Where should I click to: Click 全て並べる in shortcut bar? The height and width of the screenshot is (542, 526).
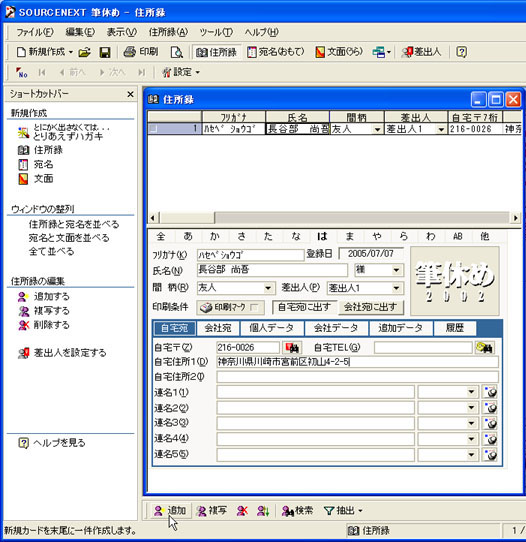[x=51, y=251]
